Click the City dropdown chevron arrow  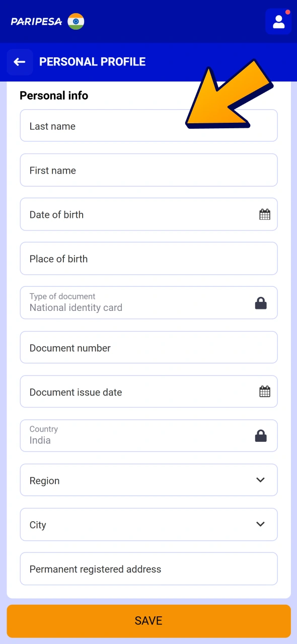point(260,524)
